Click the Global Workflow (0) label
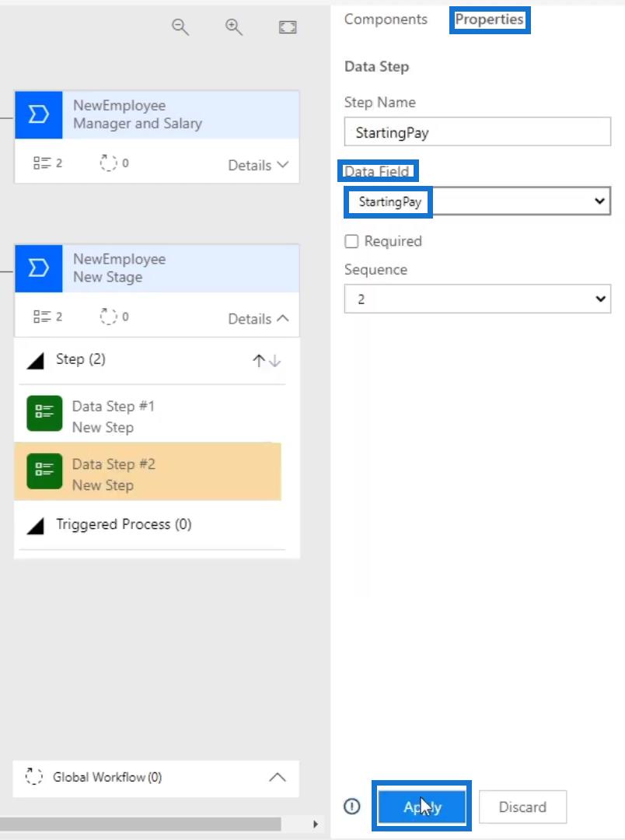The height and width of the screenshot is (840, 625). pyautogui.click(x=107, y=777)
